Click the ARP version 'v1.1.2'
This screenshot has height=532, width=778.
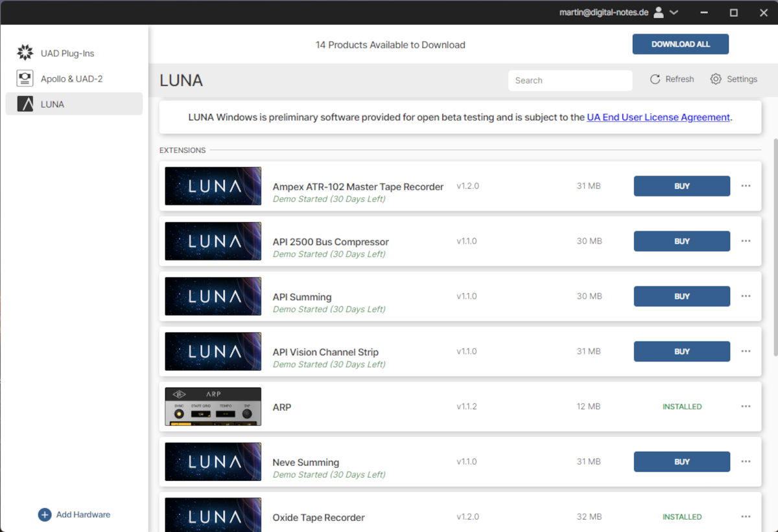pos(467,406)
